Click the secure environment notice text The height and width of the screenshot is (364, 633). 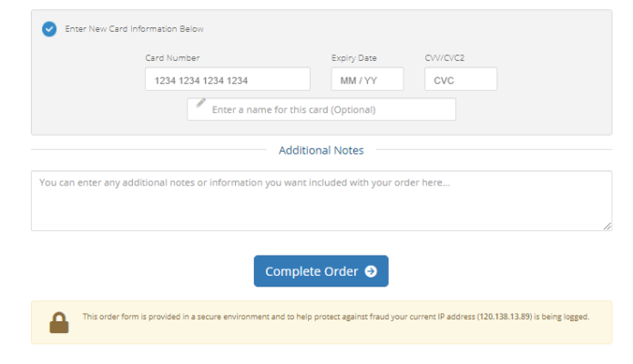273,317
